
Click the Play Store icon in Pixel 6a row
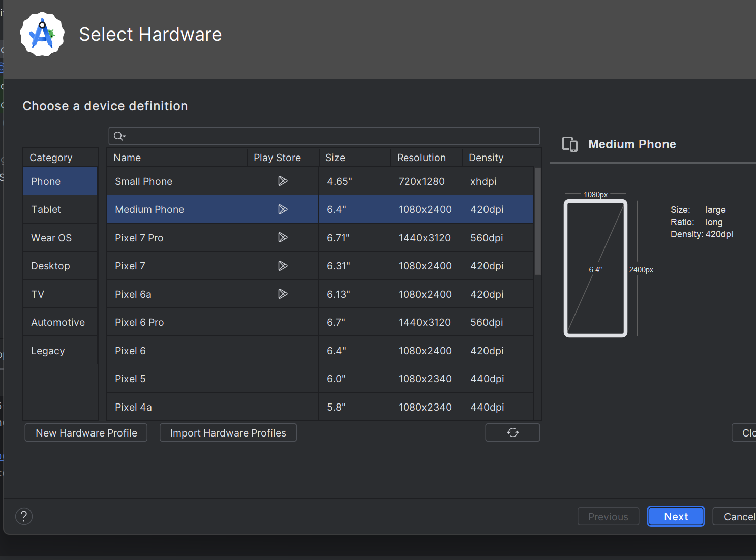pos(283,294)
